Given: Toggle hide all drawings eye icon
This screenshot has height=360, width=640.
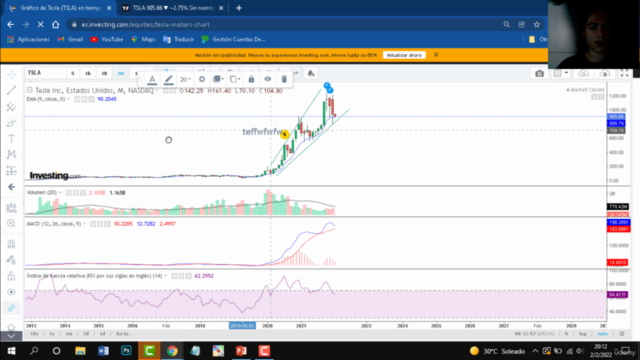Looking at the screenshot, I should pyautogui.click(x=11, y=292).
